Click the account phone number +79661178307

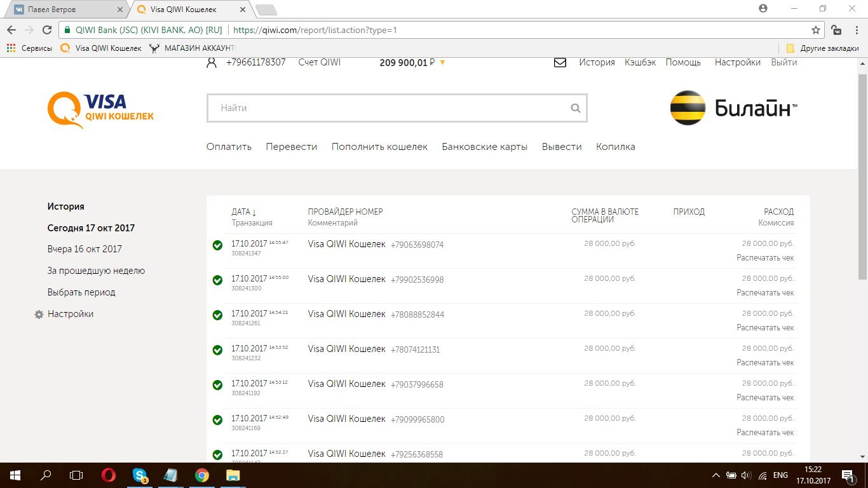click(x=255, y=62)
